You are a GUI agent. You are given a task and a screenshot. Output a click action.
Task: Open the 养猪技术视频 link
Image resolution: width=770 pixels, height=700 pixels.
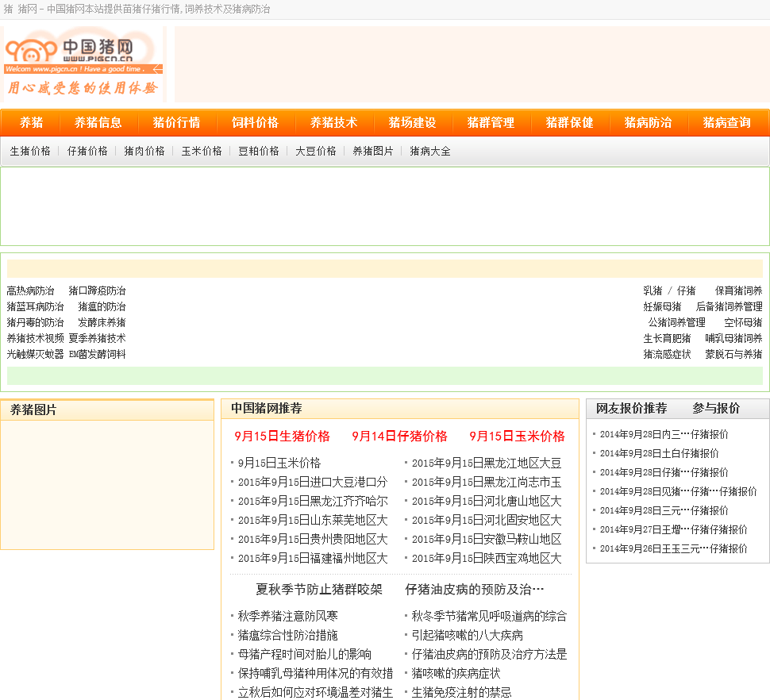(x=35, y=338)
